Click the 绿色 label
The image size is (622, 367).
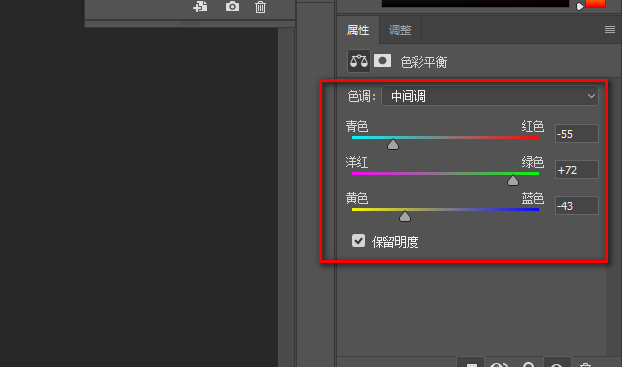(532, 162)
